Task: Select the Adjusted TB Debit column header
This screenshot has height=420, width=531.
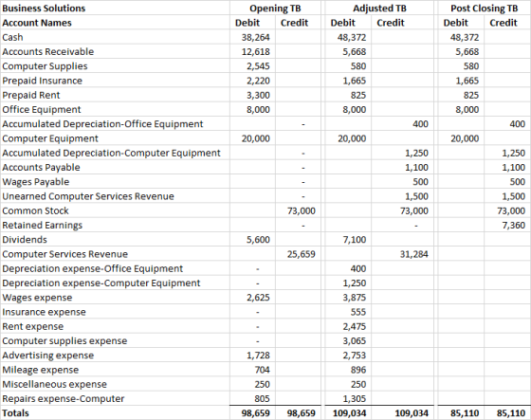Action: pos(342,23)
